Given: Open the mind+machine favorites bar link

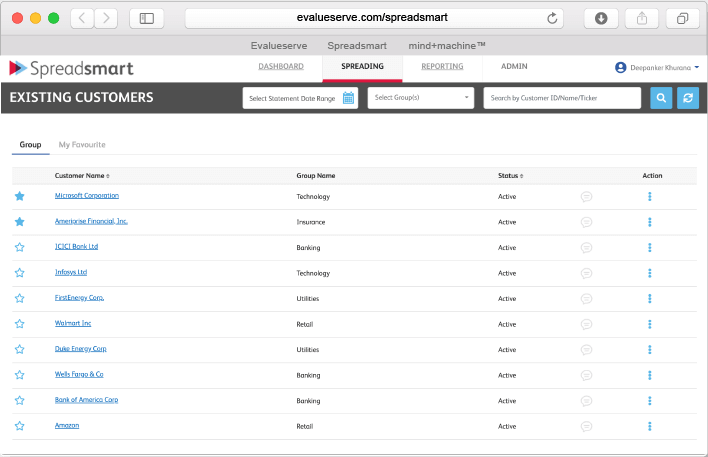Looking at the screenshot, I should coord(447,46).
